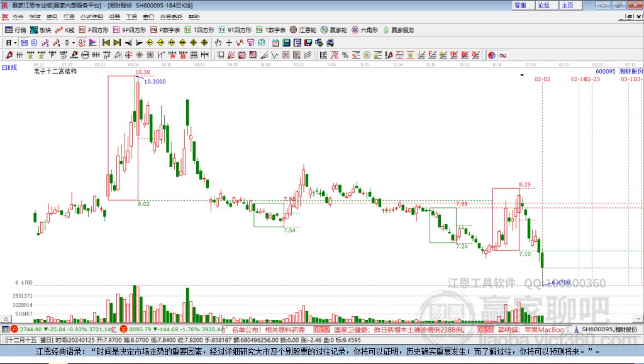Select the n² square tool
The image size is (644, 364).
107,55
